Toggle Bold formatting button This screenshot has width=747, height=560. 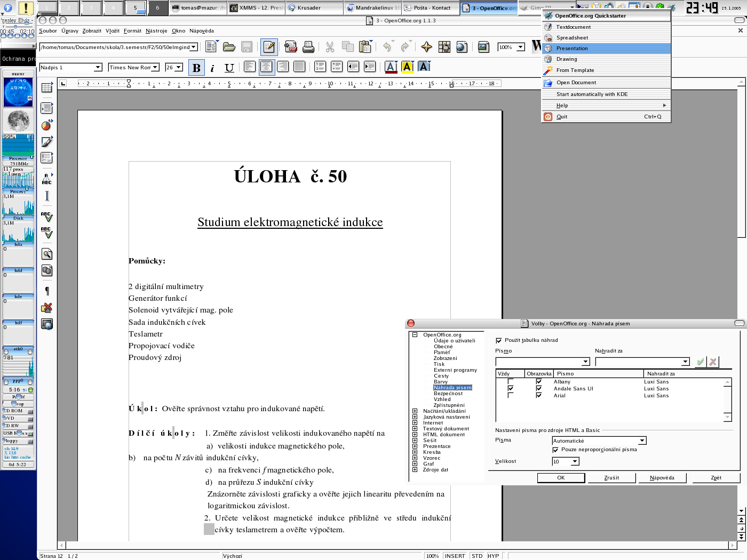click(196, 68)
